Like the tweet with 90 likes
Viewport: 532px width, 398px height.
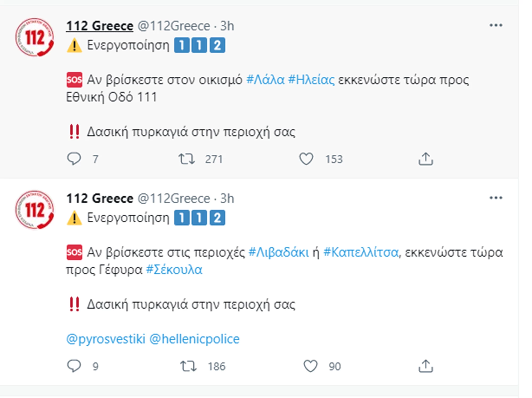pyautogui.click(x=310, y=366)
